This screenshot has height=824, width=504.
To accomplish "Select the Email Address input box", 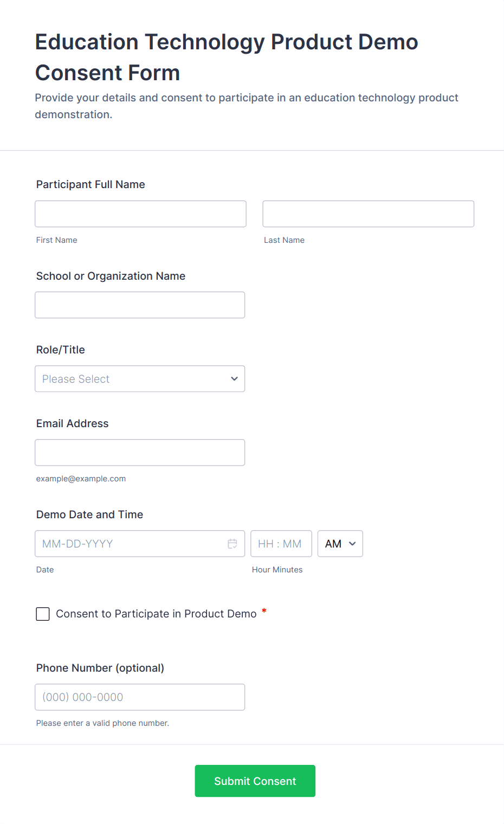I will 140,453.
